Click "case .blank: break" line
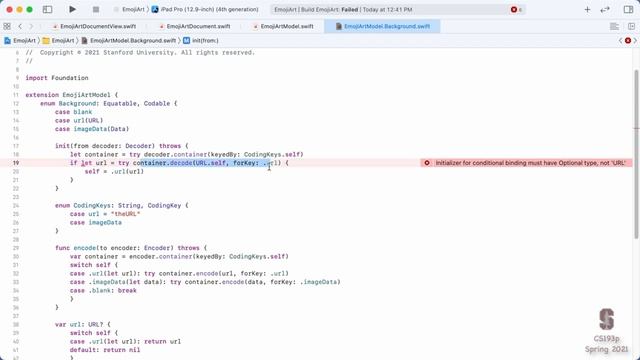640x360 pixels. 103,291
